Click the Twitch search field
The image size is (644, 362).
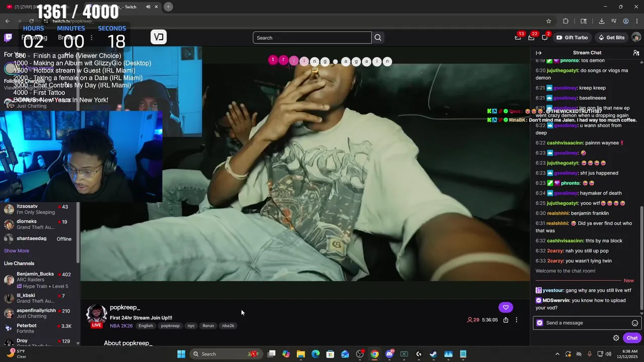(x=312, y=38)
